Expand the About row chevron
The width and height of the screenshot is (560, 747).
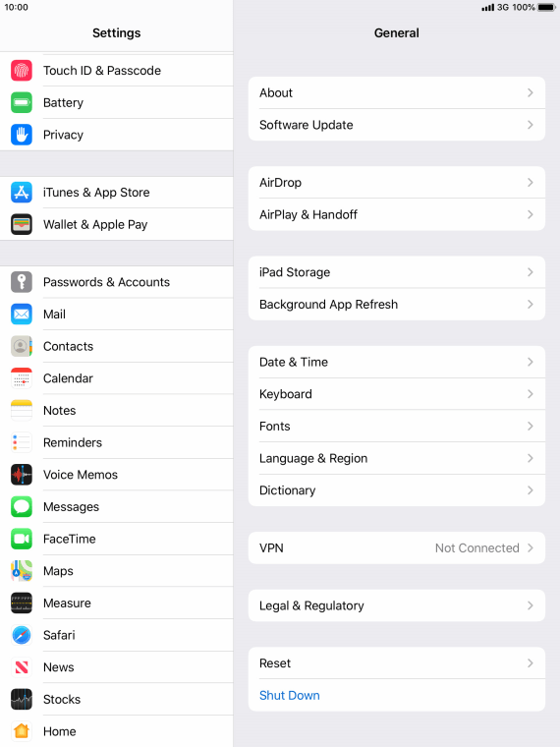tap(530, 93)
